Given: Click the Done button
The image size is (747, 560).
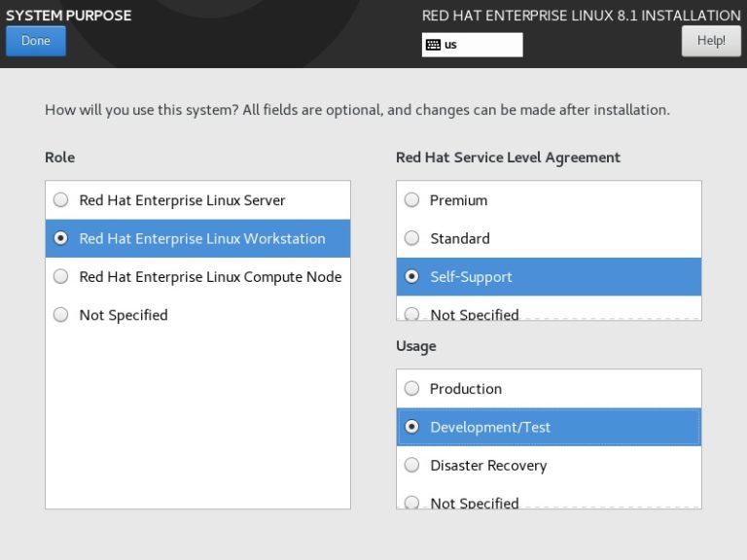Looking at the screenshot, I should (36, 41).
